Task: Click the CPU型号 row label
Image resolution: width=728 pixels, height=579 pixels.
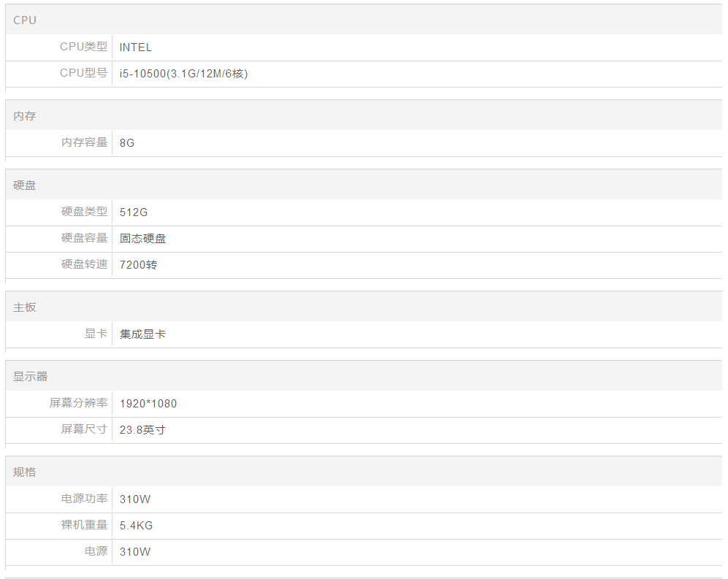Action: [83, 73]
